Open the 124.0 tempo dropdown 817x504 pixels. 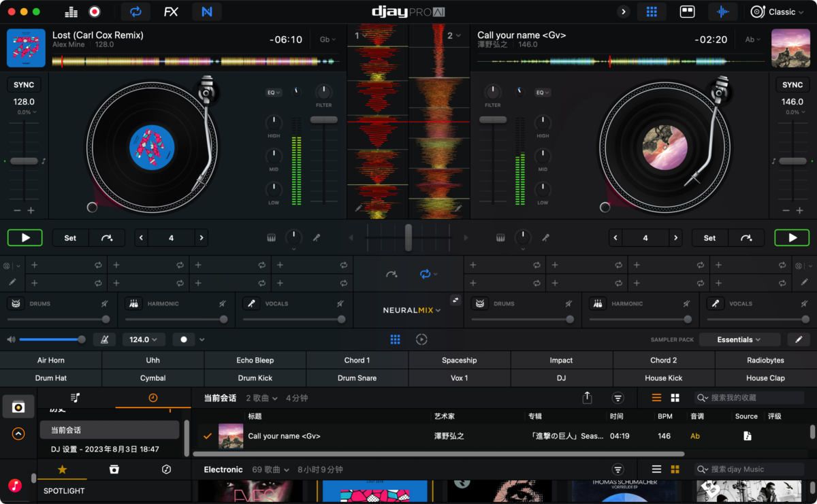144,339
